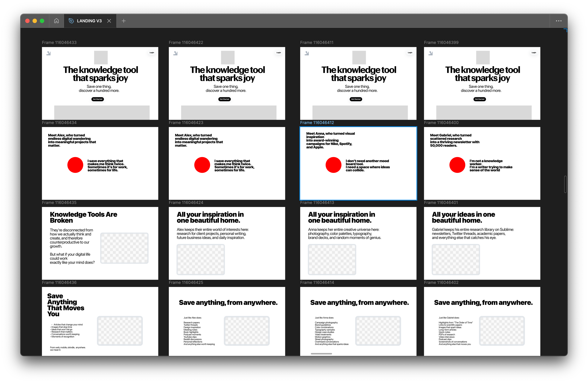588x383 pixels.
Task: Click red circle in Meet Gabriel frame
Action: (x=457, y=165)
